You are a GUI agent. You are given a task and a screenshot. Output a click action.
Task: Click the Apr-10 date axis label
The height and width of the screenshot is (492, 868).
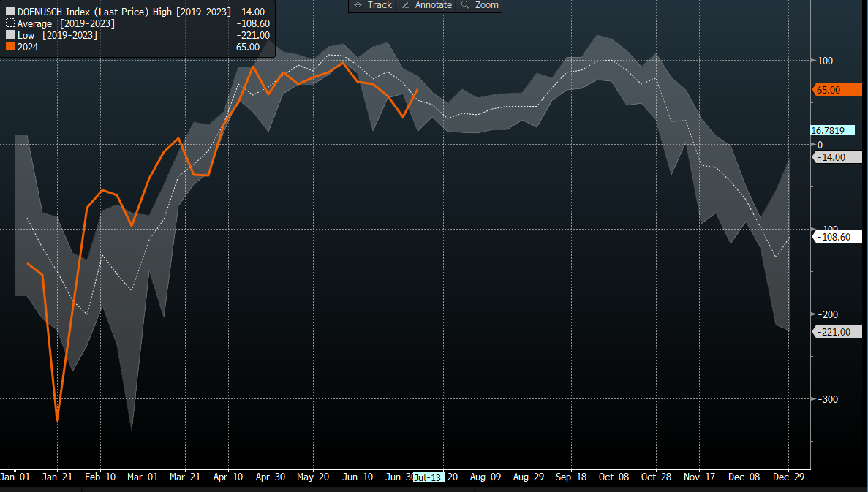click(228, 477)
